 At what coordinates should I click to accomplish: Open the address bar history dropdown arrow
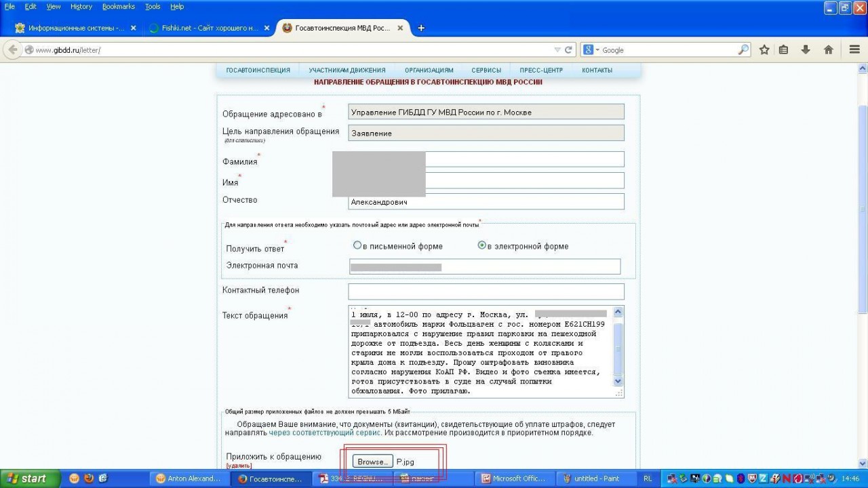(557, 49)
